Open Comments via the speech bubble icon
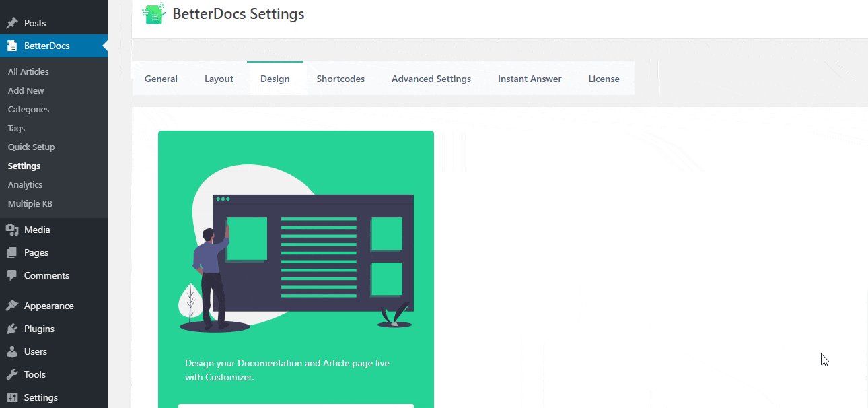Screen dimensions: 868x408 (11, 275)
